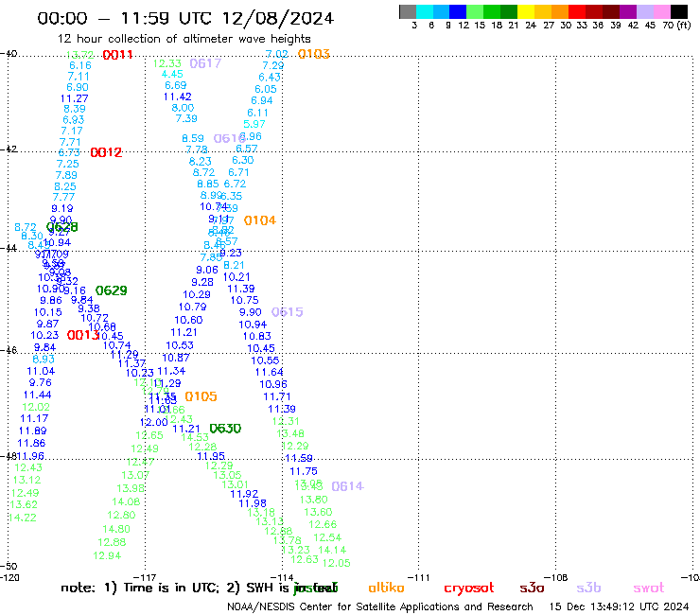Click the wave height value 11.75
This screenshot has width=700, height=615.
[x=304, y=471]
